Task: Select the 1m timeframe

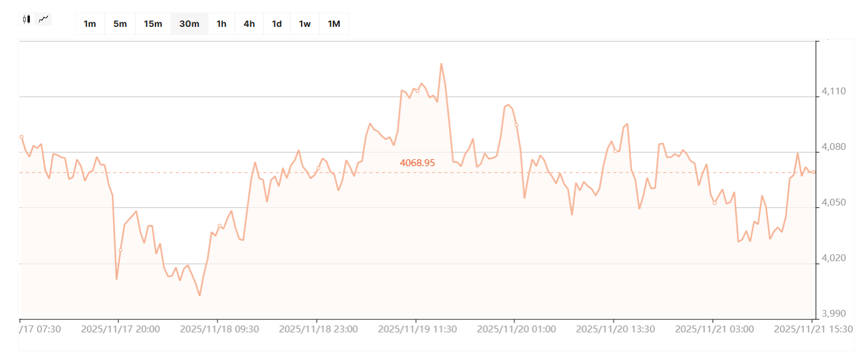Action: [x=90, y=24]
